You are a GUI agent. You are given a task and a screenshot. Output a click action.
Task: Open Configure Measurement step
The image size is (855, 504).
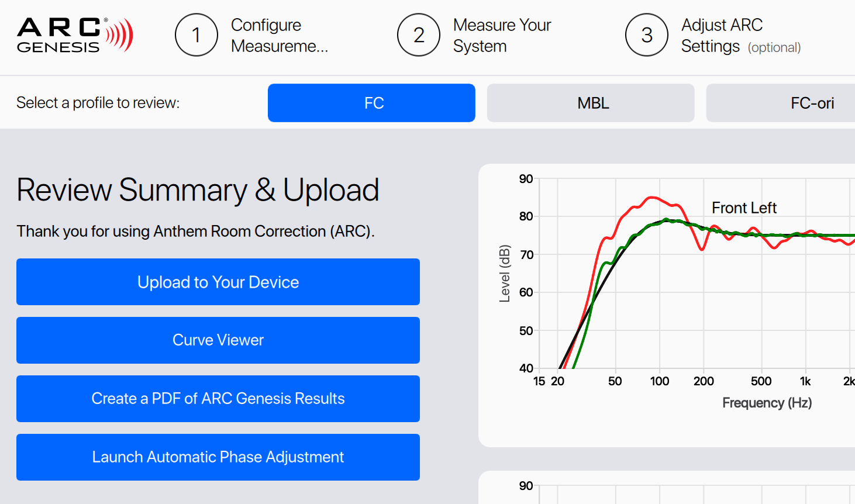(x=280, y=35)
